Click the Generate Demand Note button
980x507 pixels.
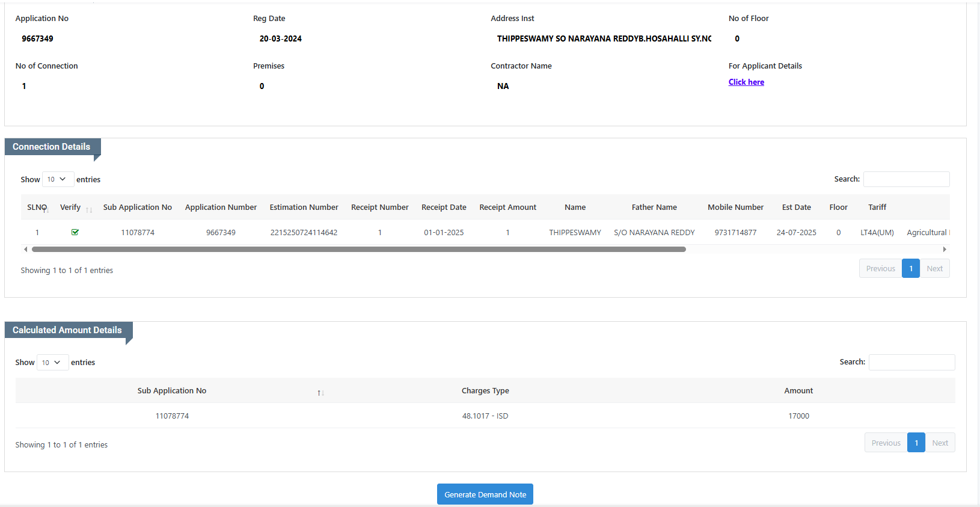(x=485, y=494)
